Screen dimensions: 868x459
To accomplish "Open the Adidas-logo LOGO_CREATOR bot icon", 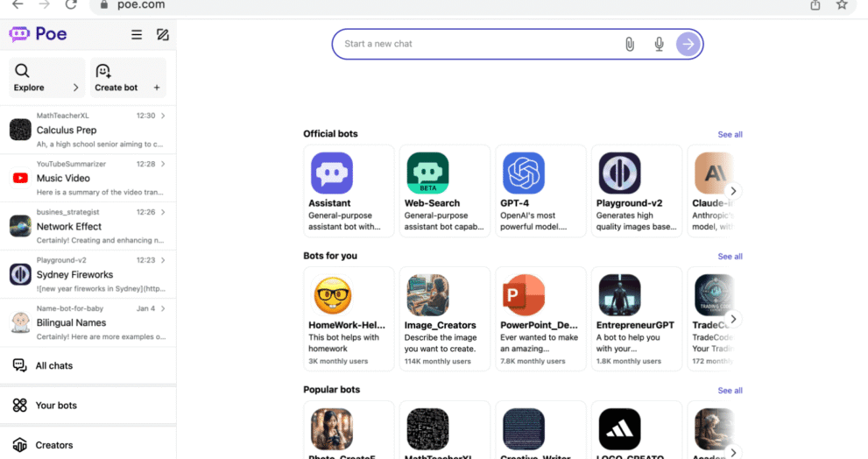I will [x=619, y=429].
